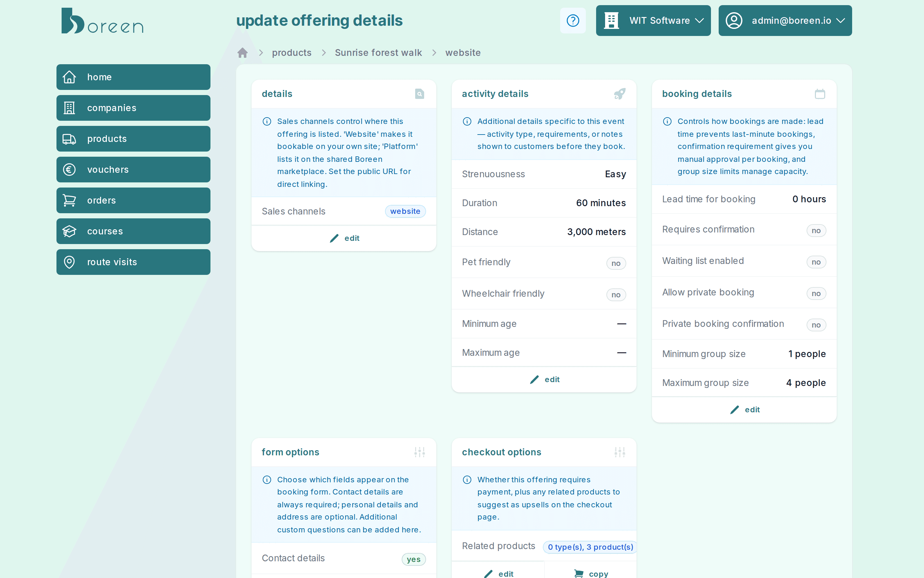Viewport: 924px width, 578px height.
Task: Click the booking details calendar icon
Action: tap(820, 94)
